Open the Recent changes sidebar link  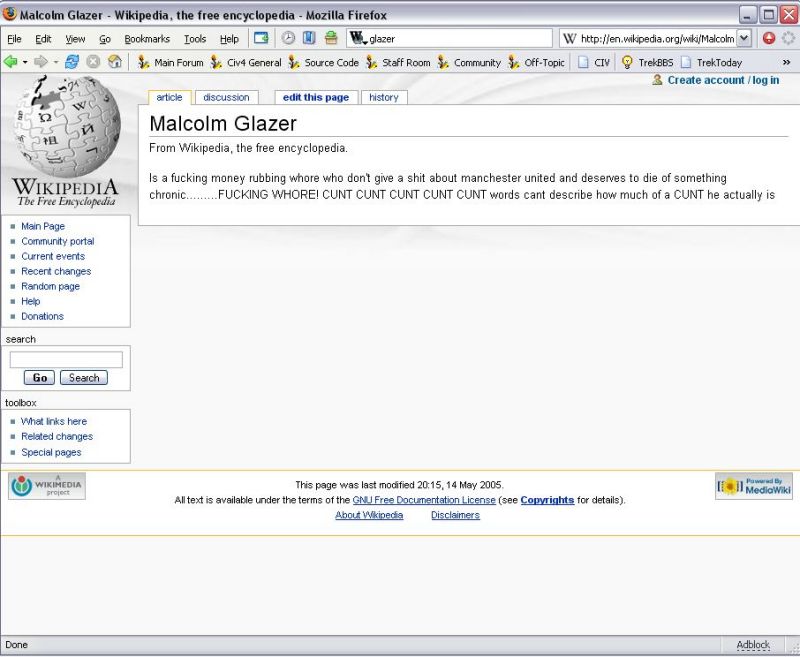click(56, 271)
